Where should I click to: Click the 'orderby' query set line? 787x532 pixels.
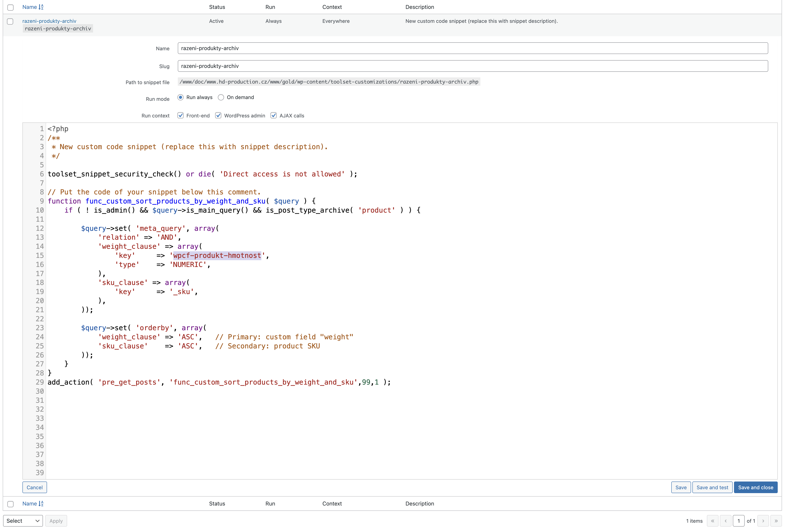point(144,328)
